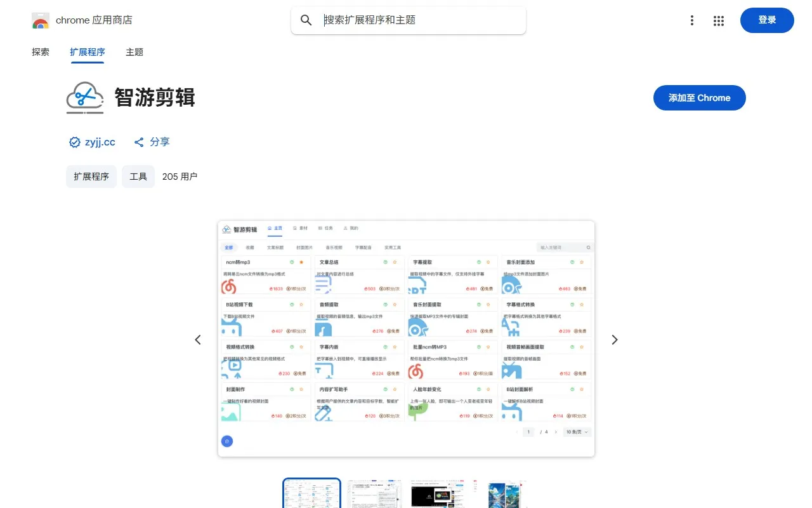This screenshot has height=508, width=812.
Task: Toggle the star on 字幕提取 card
Action: [488, 262]
